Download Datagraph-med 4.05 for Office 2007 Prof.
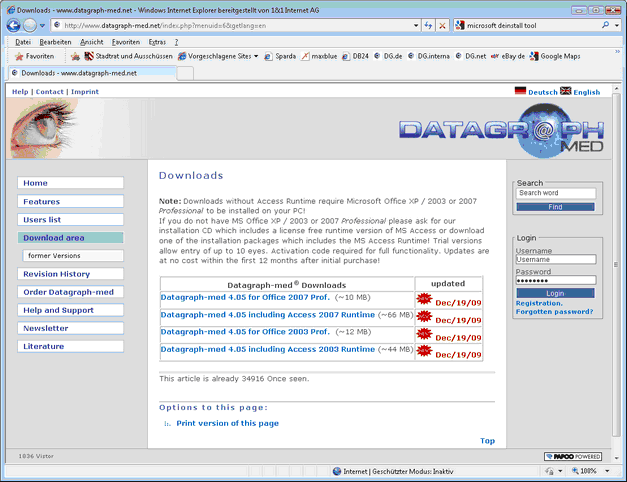The height and width of the screenshot is (482, 627). pos(245,297)
